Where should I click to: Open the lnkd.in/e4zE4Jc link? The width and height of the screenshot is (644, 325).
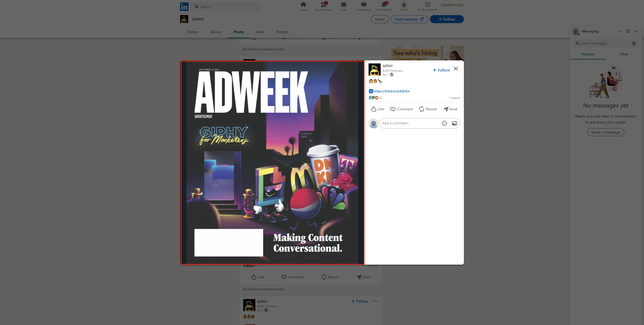pos(392,91)
